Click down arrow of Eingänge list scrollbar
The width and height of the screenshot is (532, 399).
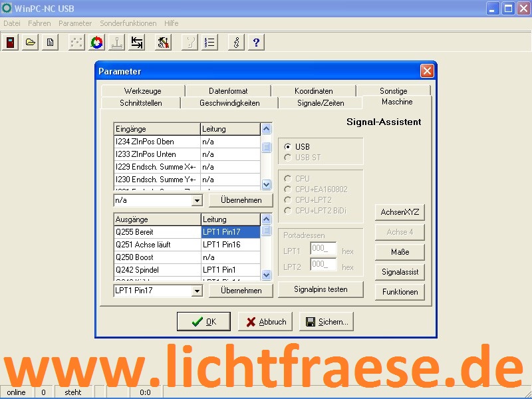pos(267,185)
